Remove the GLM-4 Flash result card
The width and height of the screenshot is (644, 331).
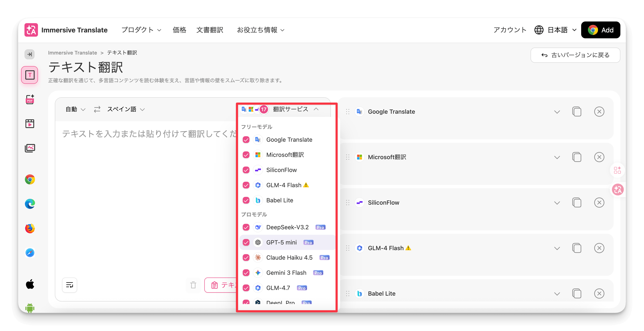599,248
